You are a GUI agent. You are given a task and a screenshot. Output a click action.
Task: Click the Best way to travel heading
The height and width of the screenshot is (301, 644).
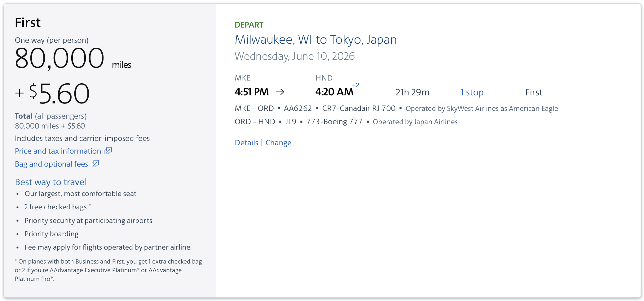point(51,182)
